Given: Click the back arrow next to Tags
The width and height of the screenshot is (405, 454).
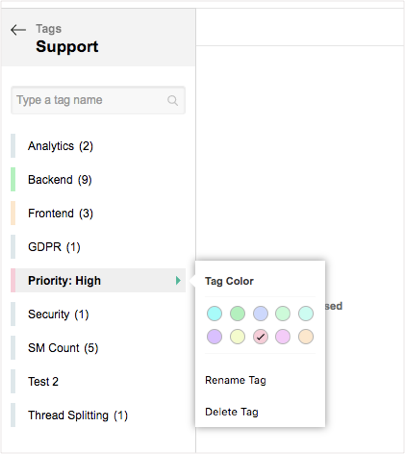Looking at the screenshot, I should pyautogui.click(x=18, y=30).
